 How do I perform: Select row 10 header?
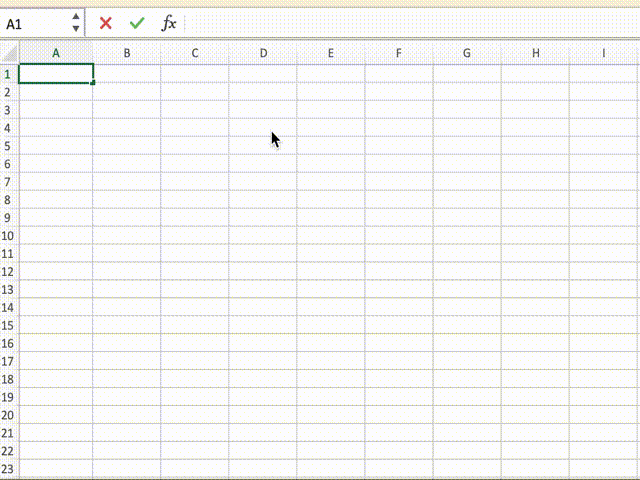(x=7, y=236)
